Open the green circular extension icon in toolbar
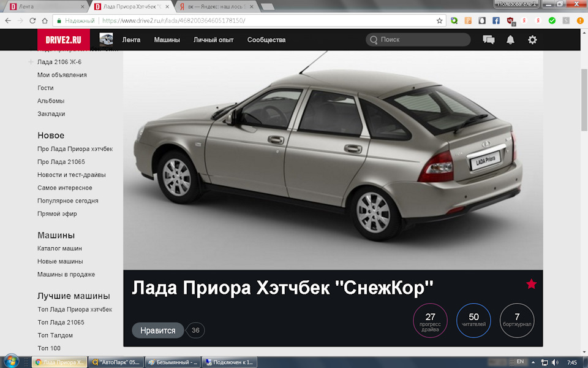 tap(454, 21)
